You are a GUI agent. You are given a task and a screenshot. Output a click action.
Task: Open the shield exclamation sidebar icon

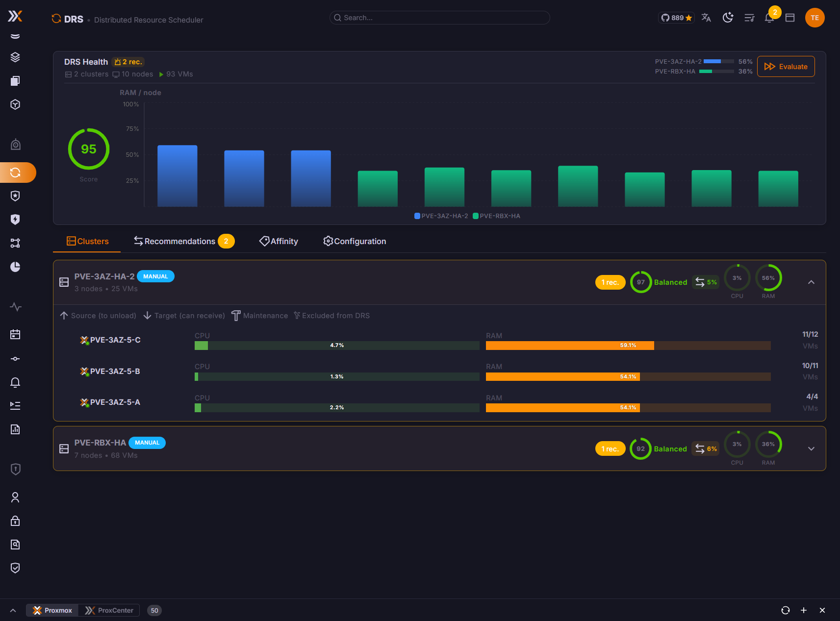click(x=15, y=470)
